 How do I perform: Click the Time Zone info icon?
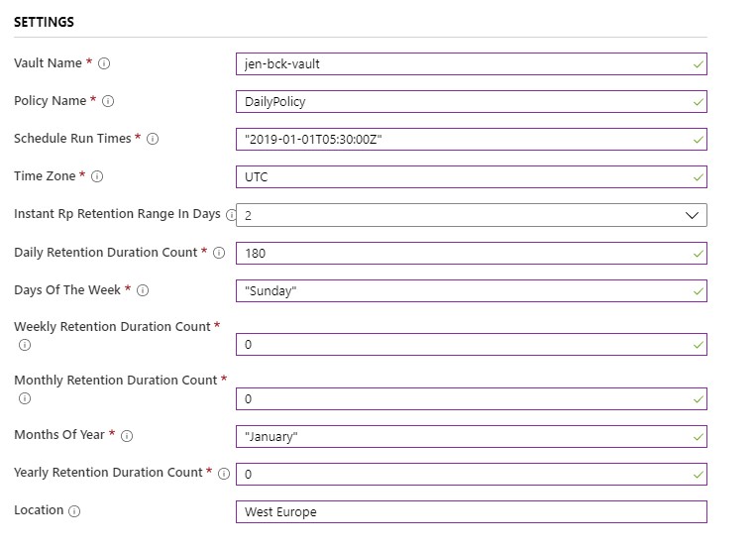pos(97,176)
